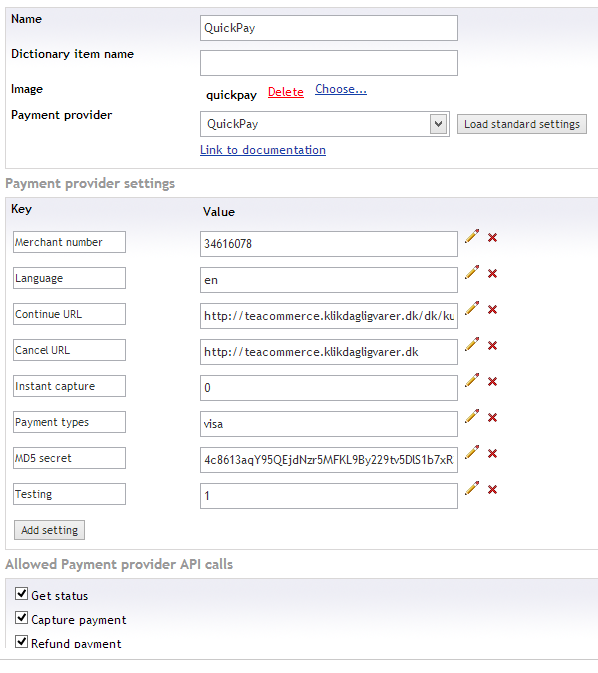
Task: Remove the Continue URL setting row
Action: point(492,309)
